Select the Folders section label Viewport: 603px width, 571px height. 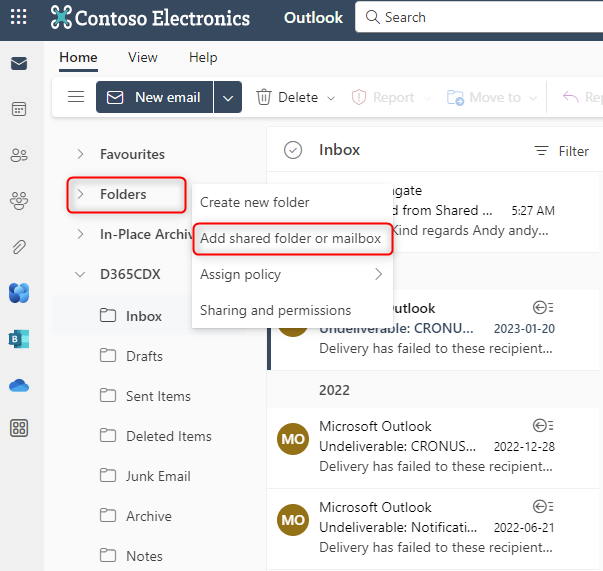coord(123,194)
